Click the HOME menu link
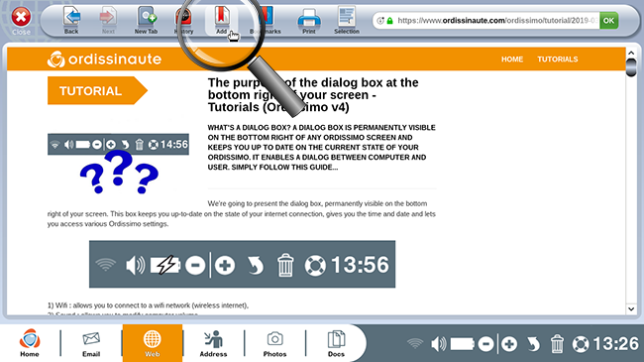 [512, 60]
